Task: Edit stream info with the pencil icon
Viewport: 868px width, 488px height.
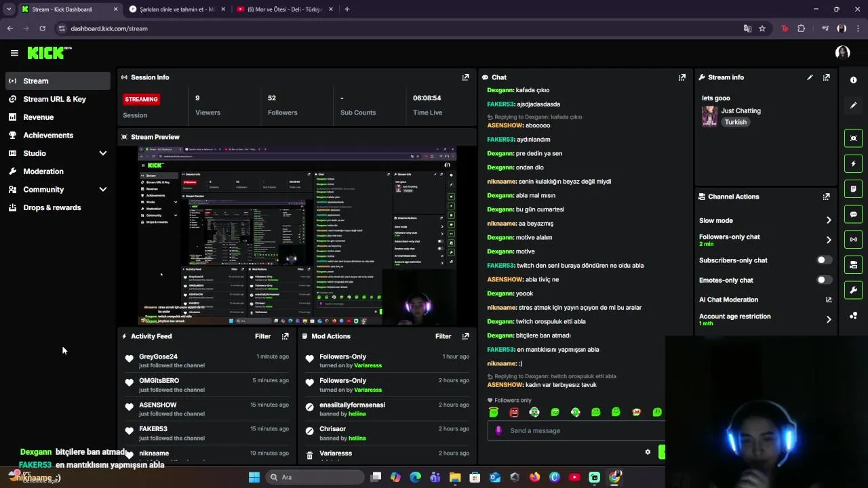Action: coord(810,77)
